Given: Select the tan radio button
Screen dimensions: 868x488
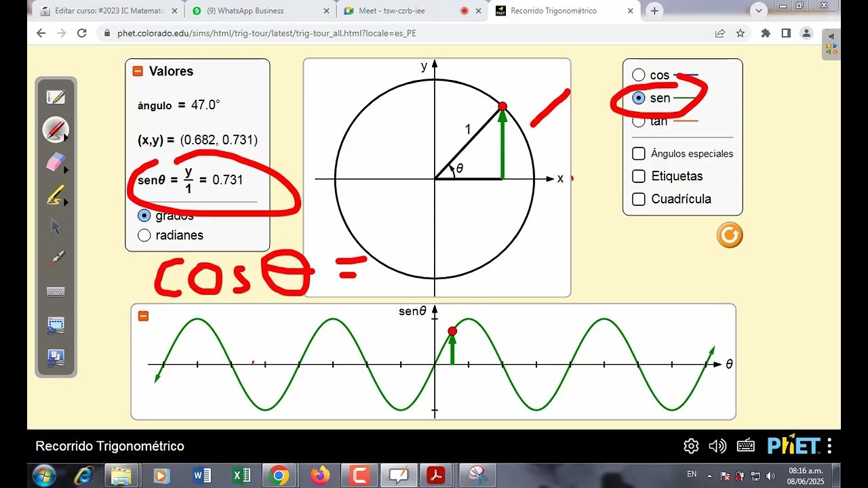Looking at the screenshot, I should pyautogui.click(x=639, y=121).
